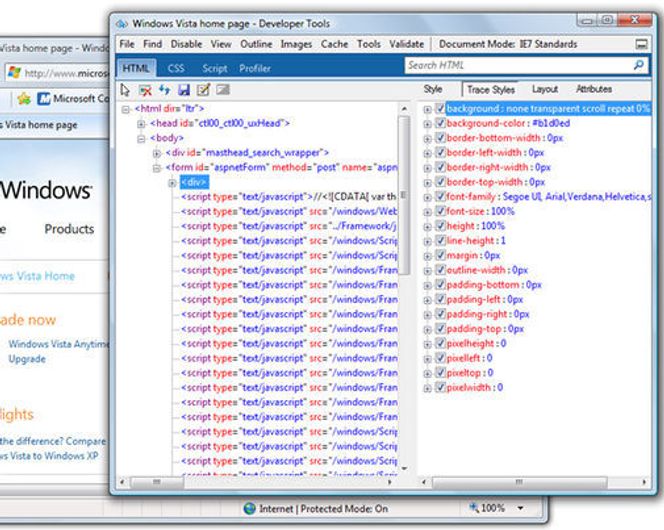Expand the head ctl00_ctl00_uxHead node
Viewport: 664px width, 530px height.
pos(141,124)
